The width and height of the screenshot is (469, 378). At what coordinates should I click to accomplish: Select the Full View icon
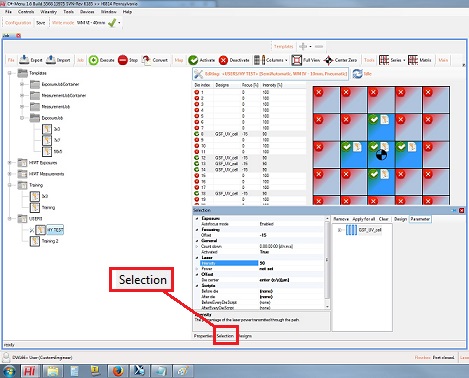pyautogui.click(x=296, y=60)
